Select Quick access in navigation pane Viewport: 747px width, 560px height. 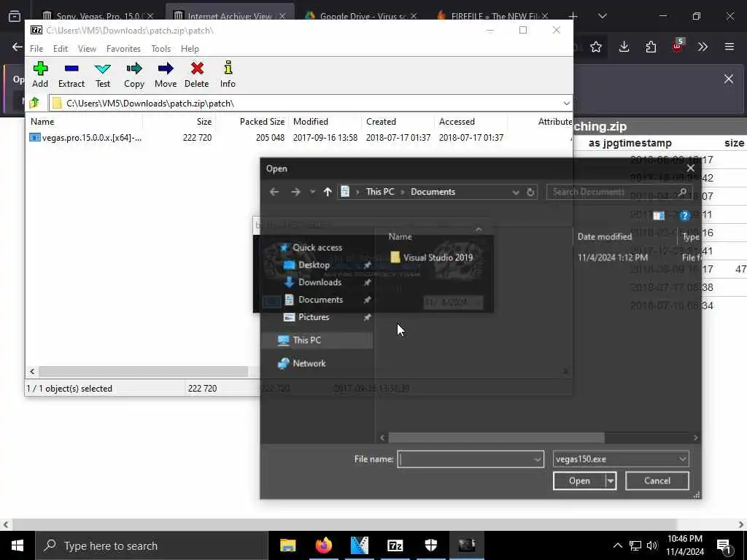pyautogui.click(x=317, y=248)
